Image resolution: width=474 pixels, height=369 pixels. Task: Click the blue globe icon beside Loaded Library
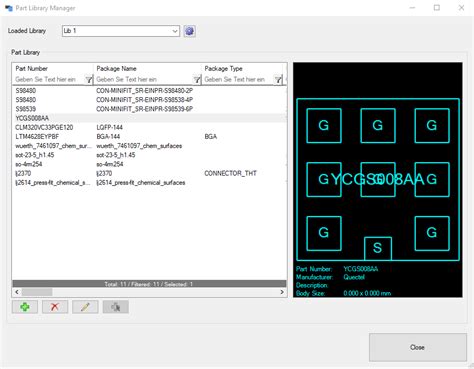[x=189, y=31]
